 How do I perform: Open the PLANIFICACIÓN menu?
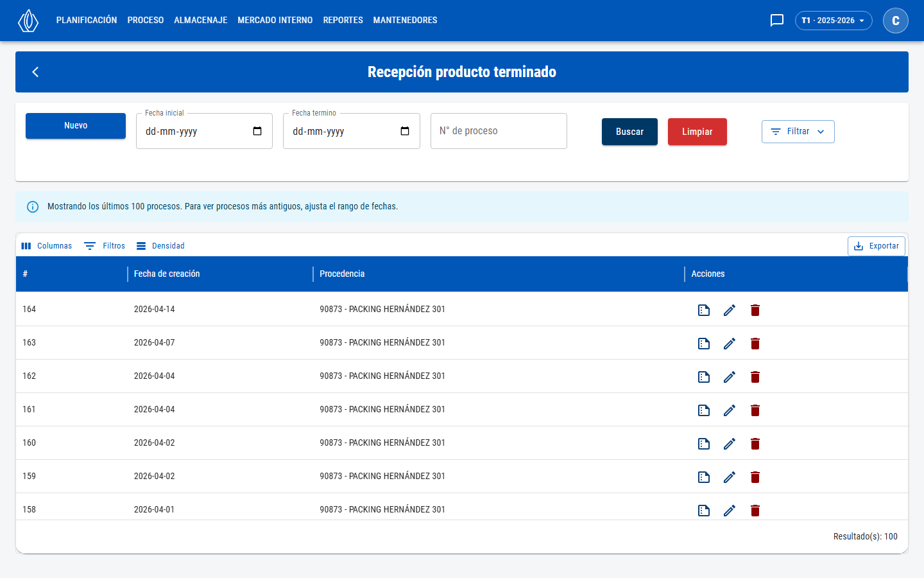(x=87, y=21)
